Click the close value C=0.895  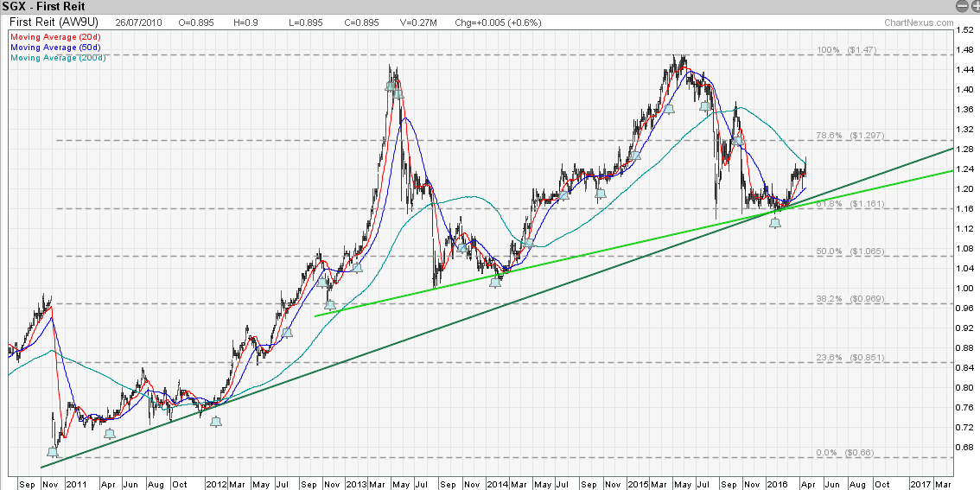[x=362, y=22]
